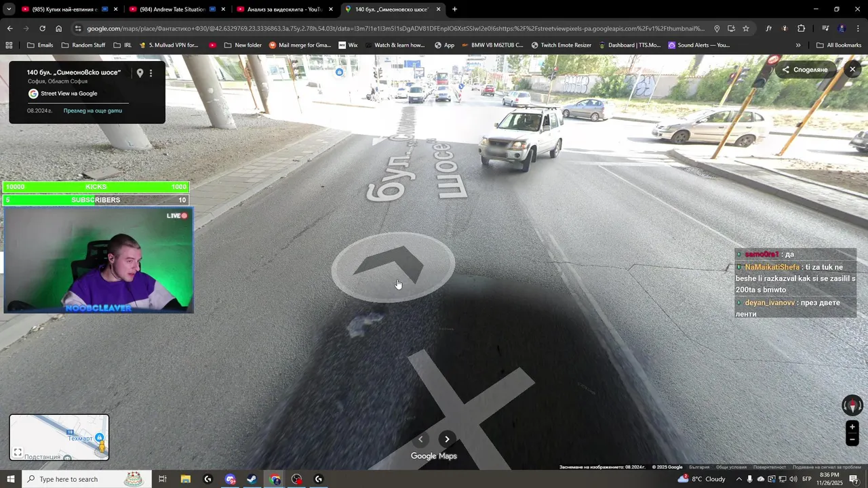868x488 pixels.
Task: Zoom out with the minus button
Action: 852,439
